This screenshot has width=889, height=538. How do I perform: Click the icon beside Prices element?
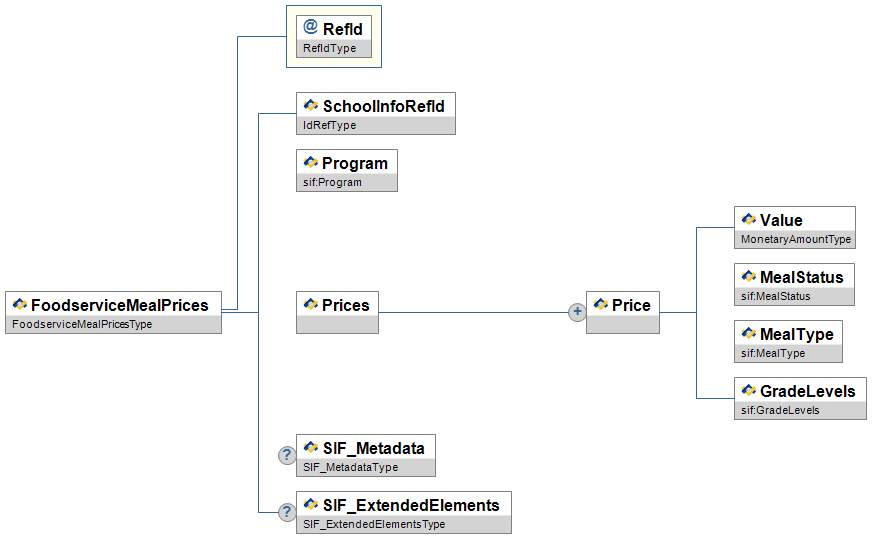point(310,305)
